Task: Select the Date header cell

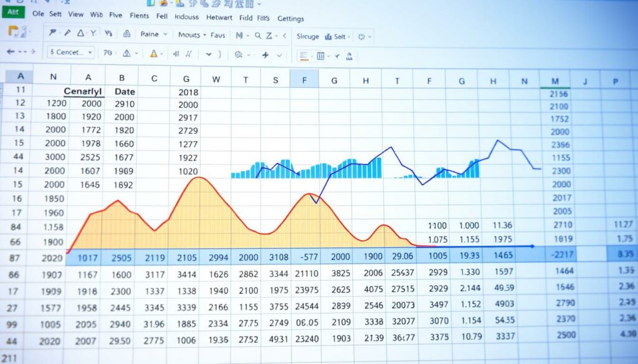Action: (125, 91)
